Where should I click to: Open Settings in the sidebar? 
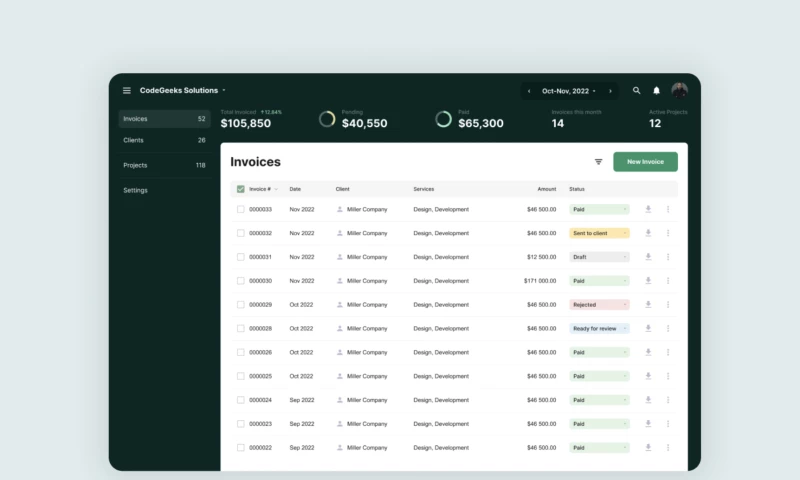[164, 190]
